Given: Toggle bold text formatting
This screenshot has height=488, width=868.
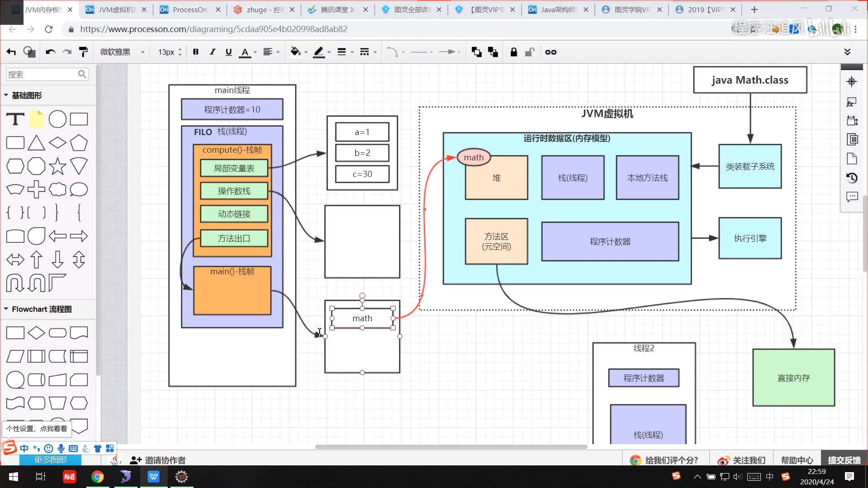Looking at the screenshot, I should click(196, 52).
